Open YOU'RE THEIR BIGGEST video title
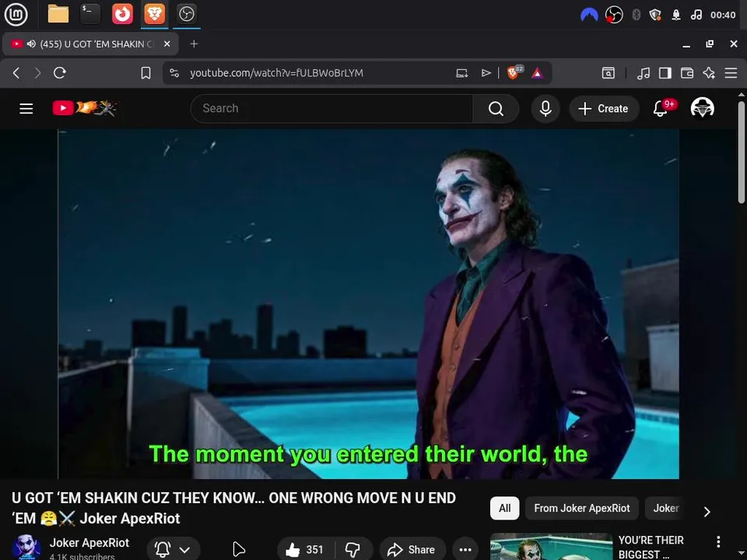 651,547
